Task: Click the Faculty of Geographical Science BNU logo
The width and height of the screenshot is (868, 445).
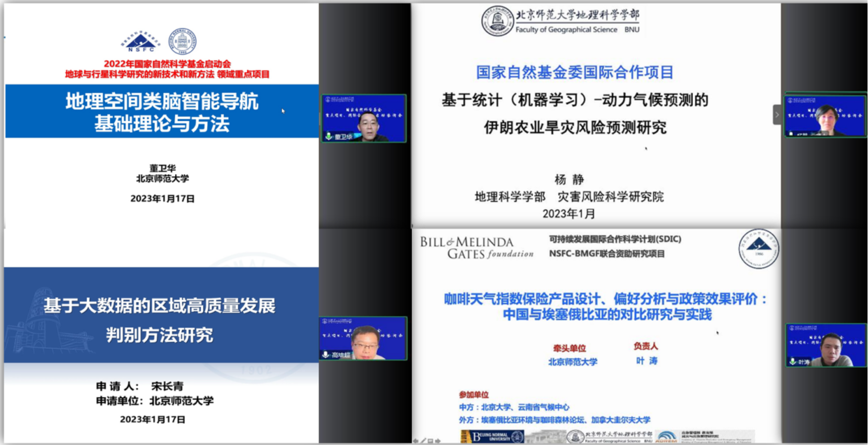Action: [x=560, y=21]
